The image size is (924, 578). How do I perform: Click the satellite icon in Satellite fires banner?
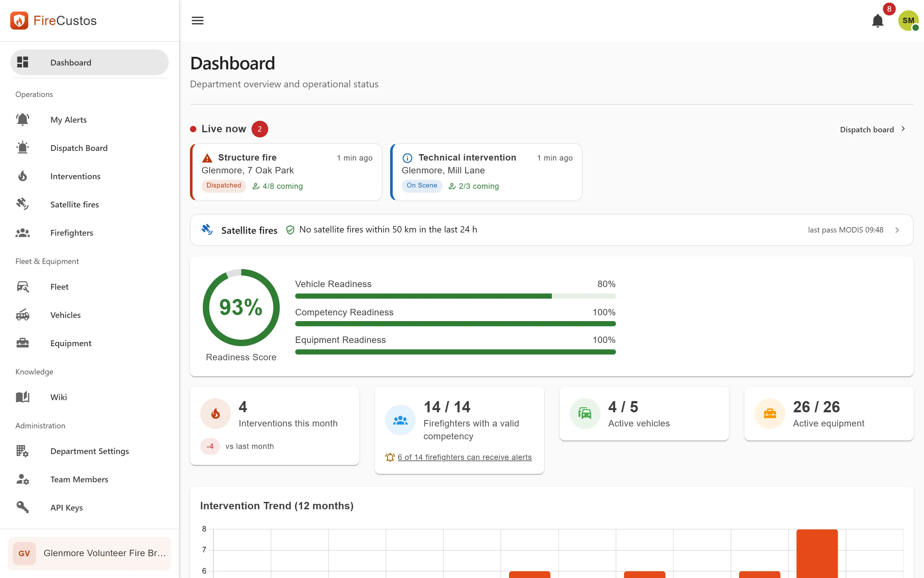tap(207, 230)
